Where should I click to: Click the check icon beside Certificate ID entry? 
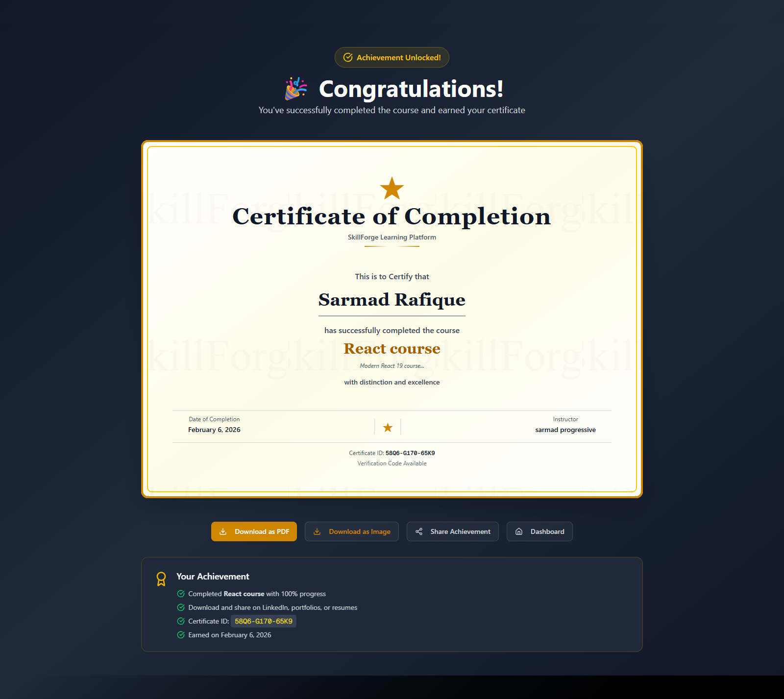(180, 621)
